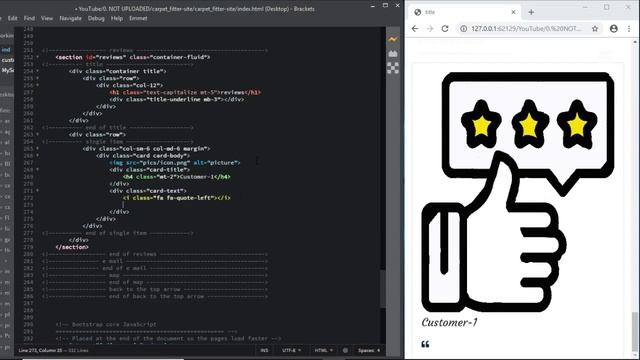Select the 'title' tab in Chrome
The width and height of the screenshot is (640, 360).
[465, 12]
